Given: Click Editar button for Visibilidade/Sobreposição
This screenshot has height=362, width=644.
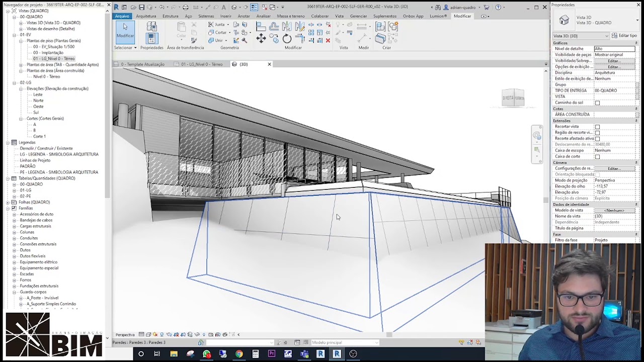Looking at the screenshot, I should point(613,61).
